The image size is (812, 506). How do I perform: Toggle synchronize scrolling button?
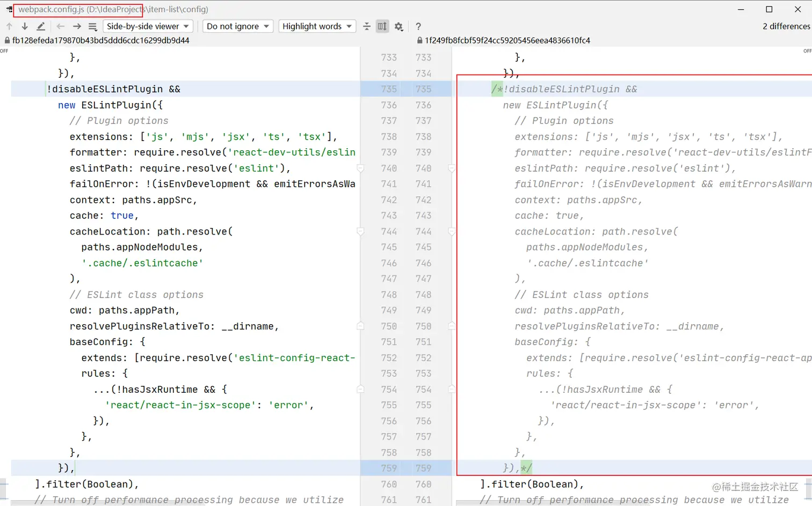point(382,26)
